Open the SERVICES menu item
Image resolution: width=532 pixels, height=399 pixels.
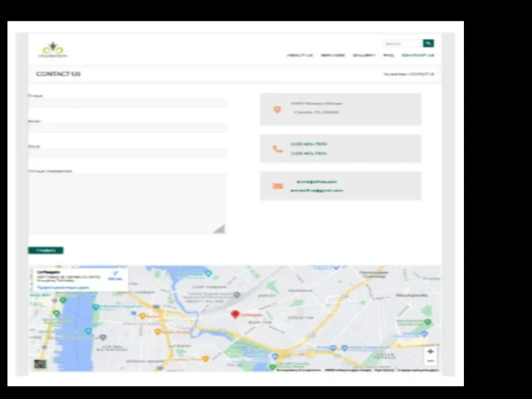(x=332, y=55)
